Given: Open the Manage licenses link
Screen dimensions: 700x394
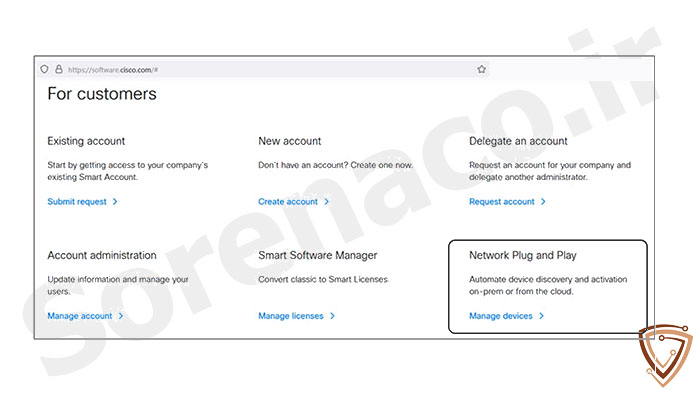Looking at the screenshot, I should click(291, 316).
